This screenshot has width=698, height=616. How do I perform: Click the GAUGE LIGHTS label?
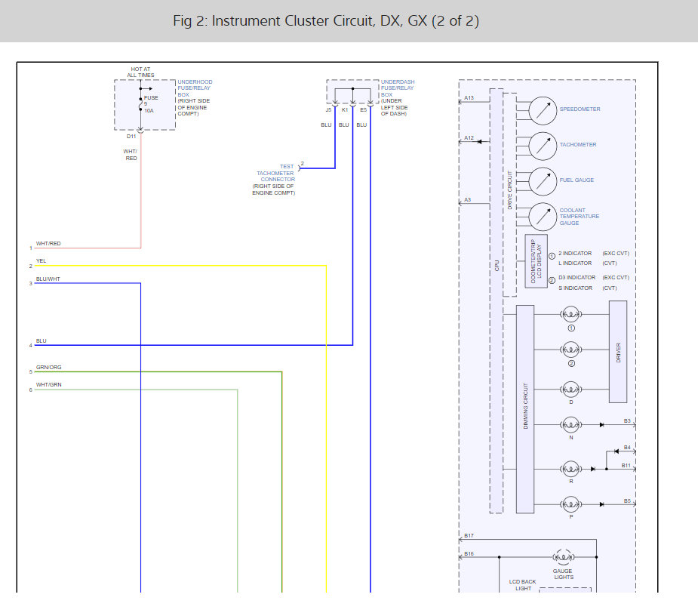click(563, 574)
